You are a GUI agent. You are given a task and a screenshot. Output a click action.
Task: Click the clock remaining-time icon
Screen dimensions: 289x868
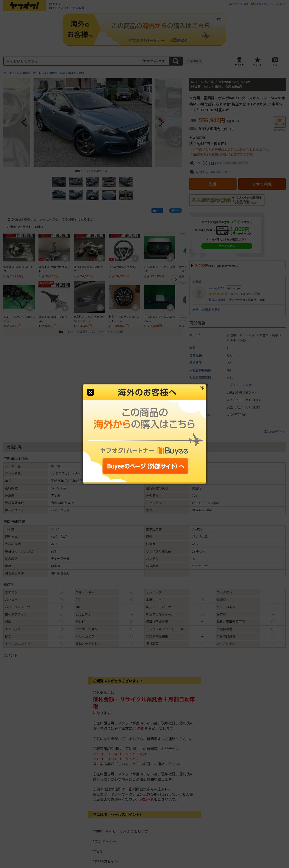coord(205,163)
